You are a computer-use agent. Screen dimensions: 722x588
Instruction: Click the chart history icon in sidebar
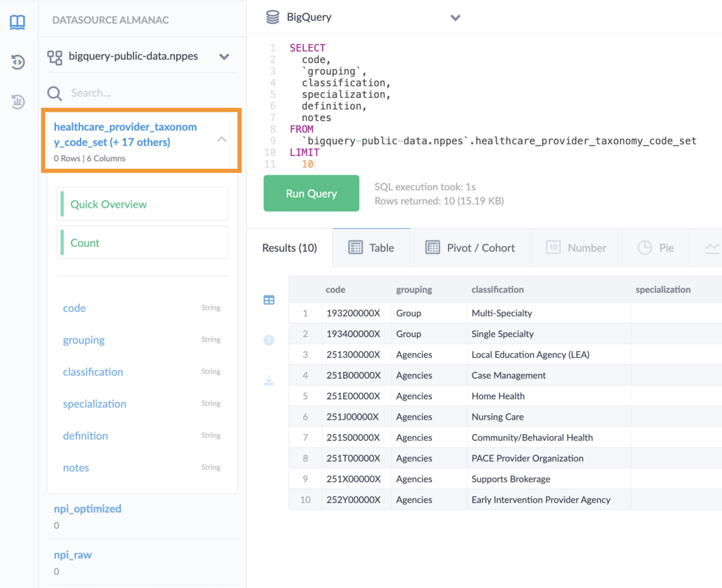(17, 101)
